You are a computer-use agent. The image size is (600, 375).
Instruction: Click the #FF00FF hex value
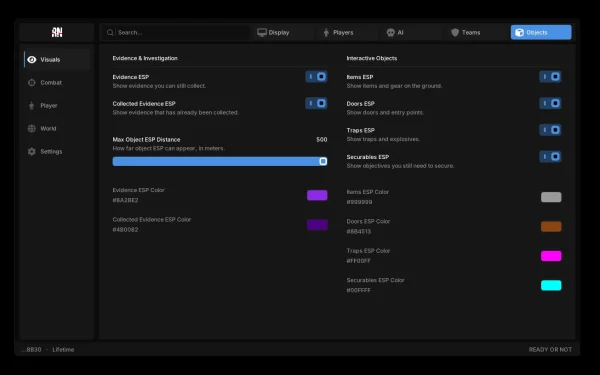[x=359, y=261]
